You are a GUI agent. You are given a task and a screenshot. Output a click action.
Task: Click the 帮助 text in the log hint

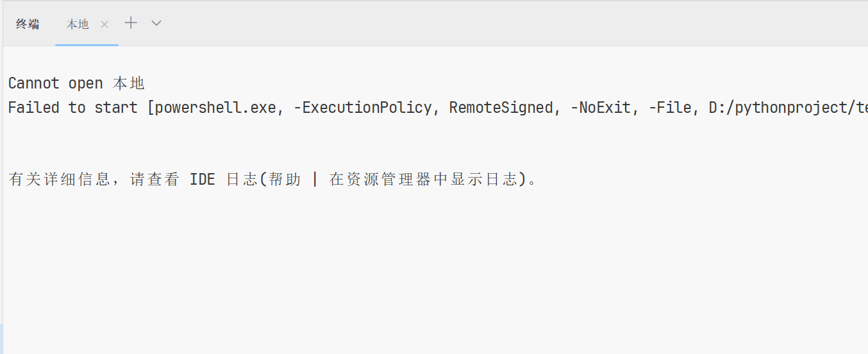tap(285, 179)
